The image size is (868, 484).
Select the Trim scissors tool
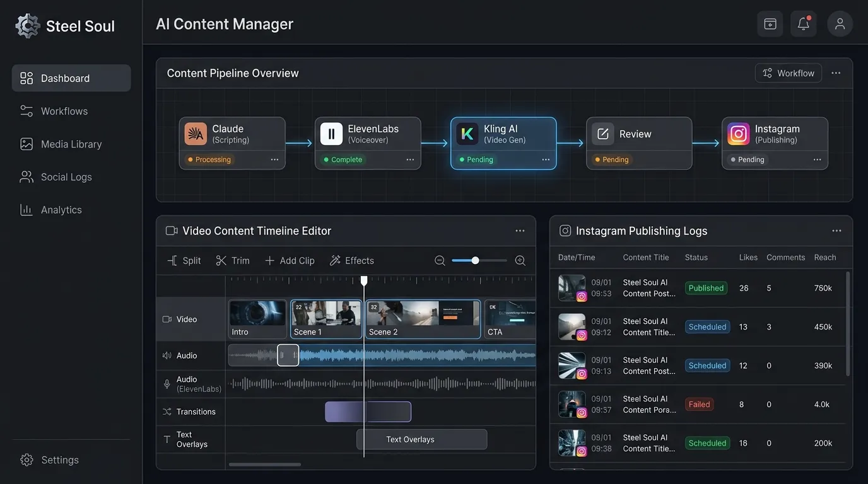(x=232, y=260)
